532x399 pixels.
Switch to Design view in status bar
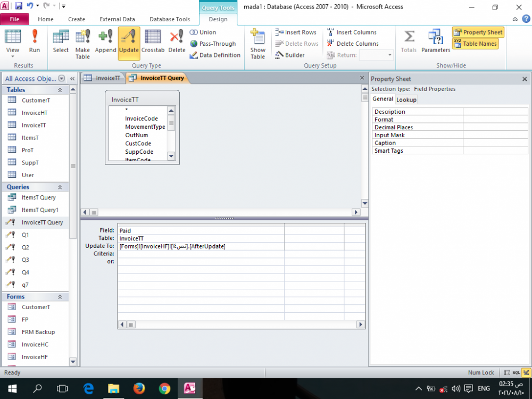pos(526,372)
